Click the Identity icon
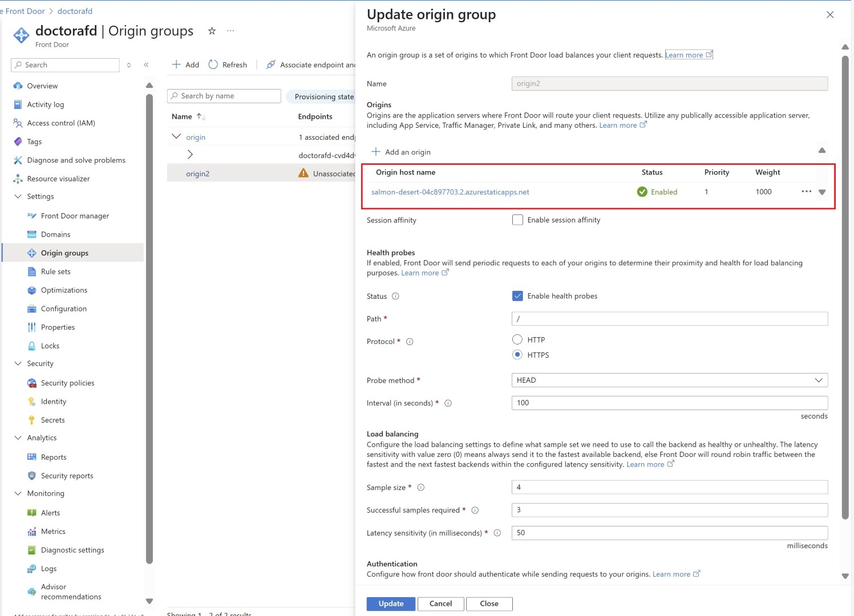The image size is (854, 616). (x=32, y=402)
